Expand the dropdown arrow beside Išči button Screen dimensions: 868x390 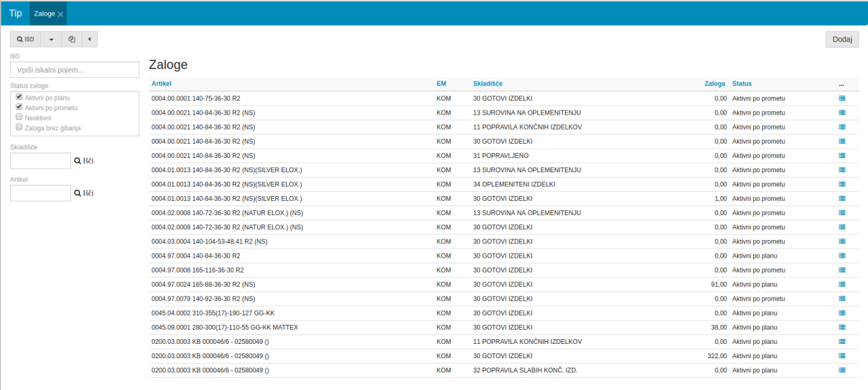(51, 39)
